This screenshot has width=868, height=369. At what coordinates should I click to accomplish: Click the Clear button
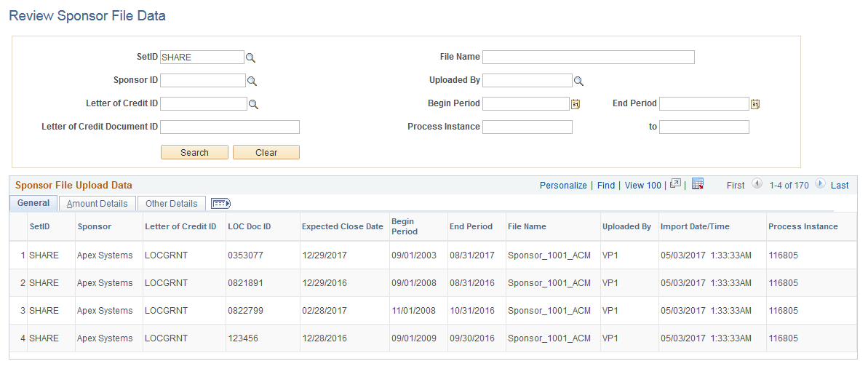click(266, 152)
